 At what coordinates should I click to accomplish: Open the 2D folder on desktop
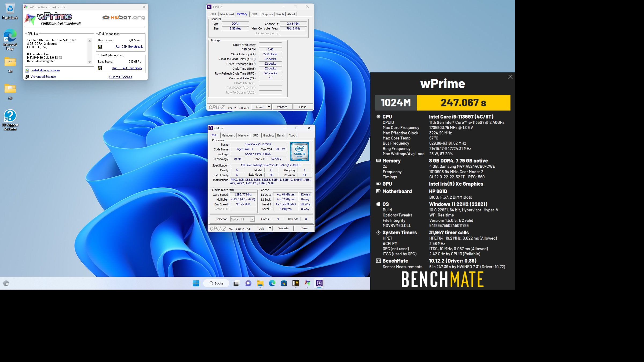coord(10,91)
